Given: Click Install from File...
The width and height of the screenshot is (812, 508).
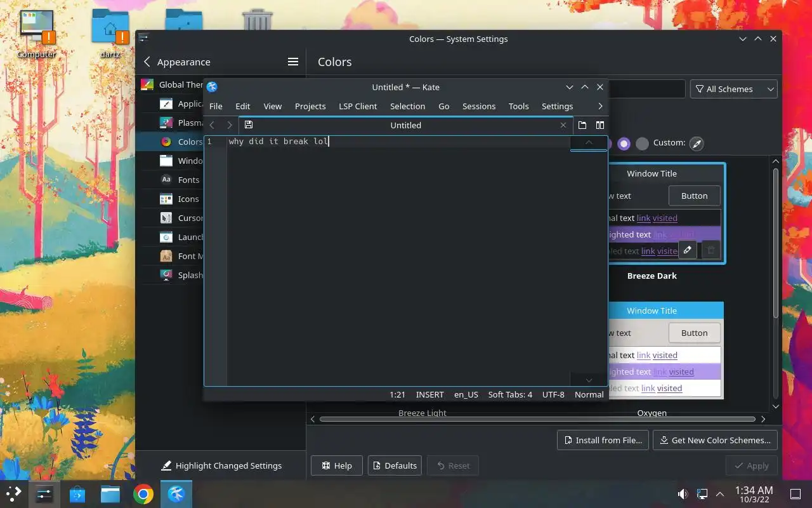Looking at the screenshot, I should (603, 440).
